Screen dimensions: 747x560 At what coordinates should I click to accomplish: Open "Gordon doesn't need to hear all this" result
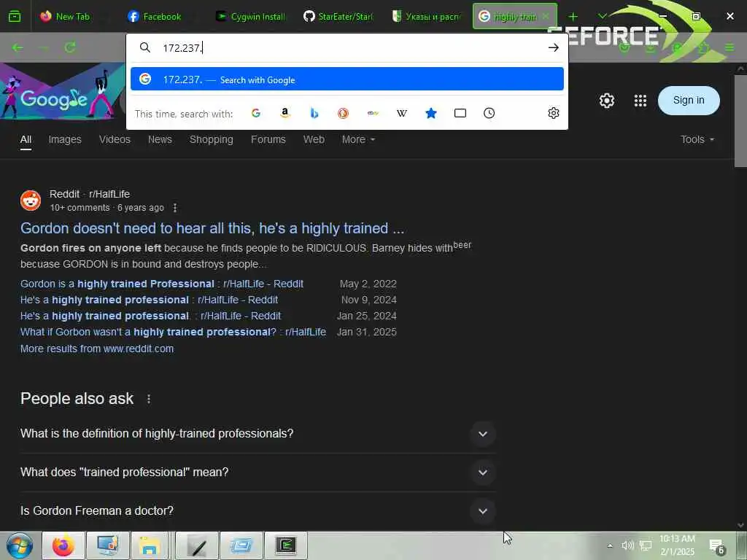coord(212,228)
